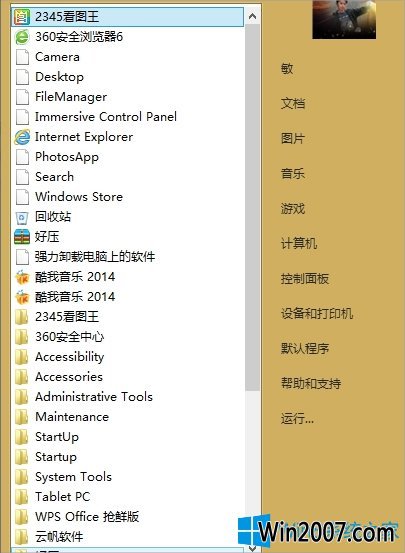Click the user account picture
The height and width of the screenshot is (553, 405).
tap(344, 19)
